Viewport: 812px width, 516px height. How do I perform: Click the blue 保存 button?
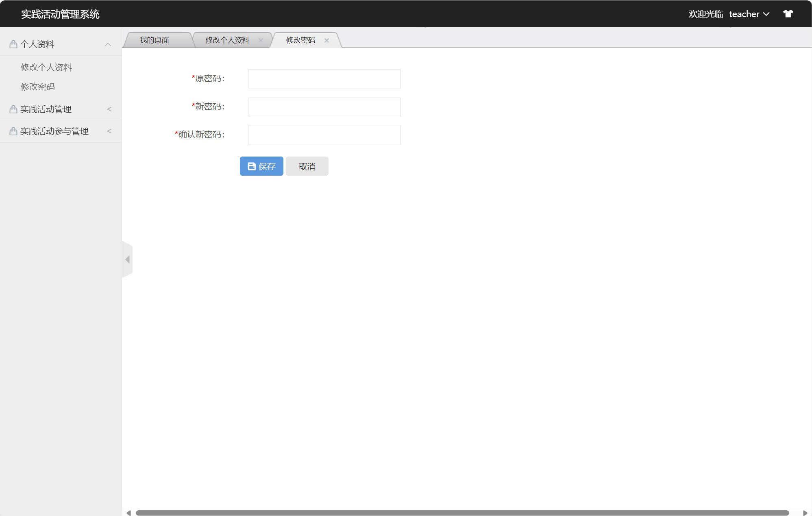tap(261, 166)
